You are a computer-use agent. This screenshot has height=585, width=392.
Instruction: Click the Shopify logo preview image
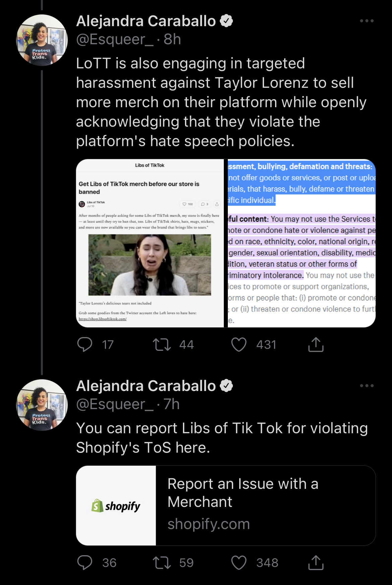(x=116, y=506)
